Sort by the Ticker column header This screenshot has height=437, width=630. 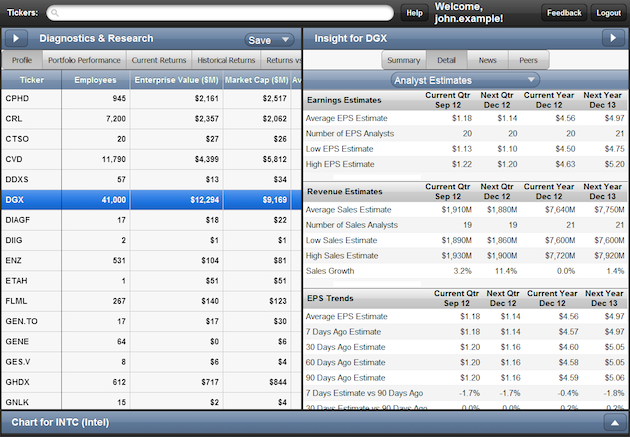point(32,80)
